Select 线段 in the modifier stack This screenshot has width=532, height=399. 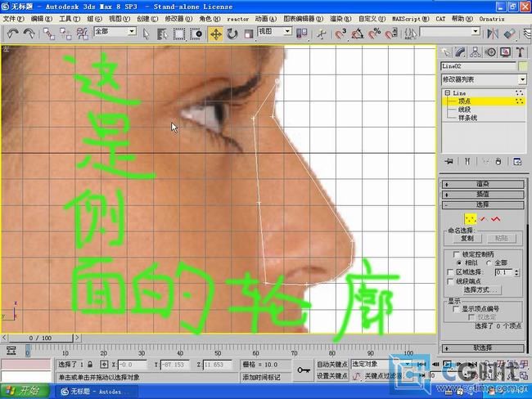coord(465,110)
